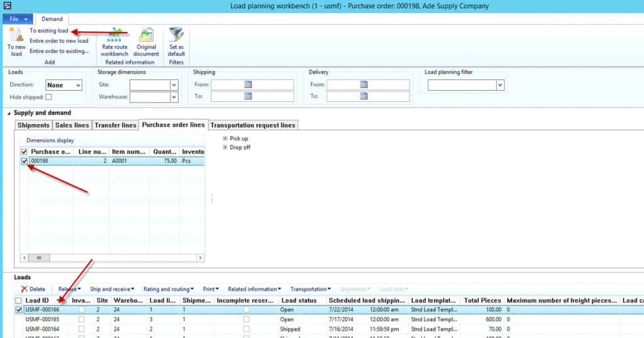Switch to Transportation request lines tab

(253, 125)
